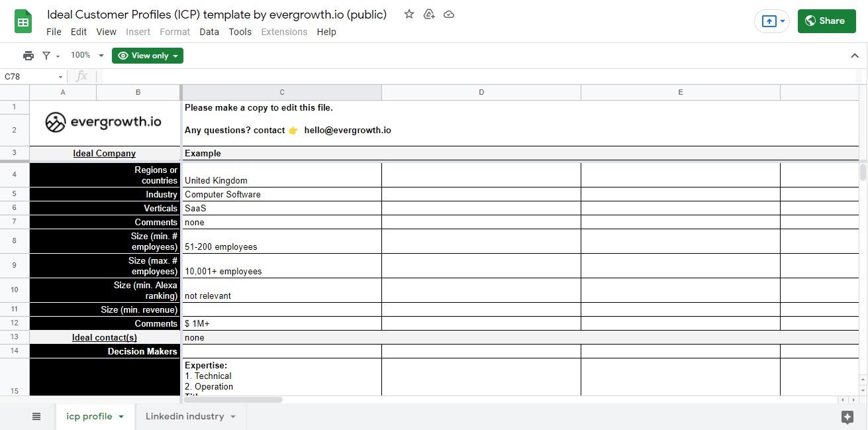
Task: Select column A header
Action: (x=63, y=92)
